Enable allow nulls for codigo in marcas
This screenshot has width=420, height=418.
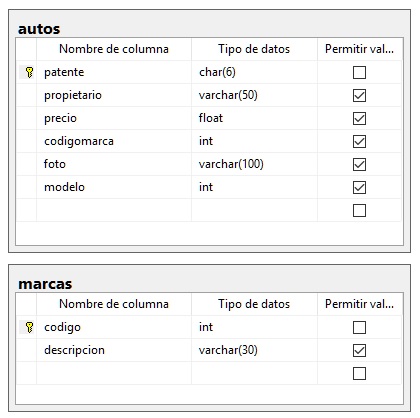point(359,327)
